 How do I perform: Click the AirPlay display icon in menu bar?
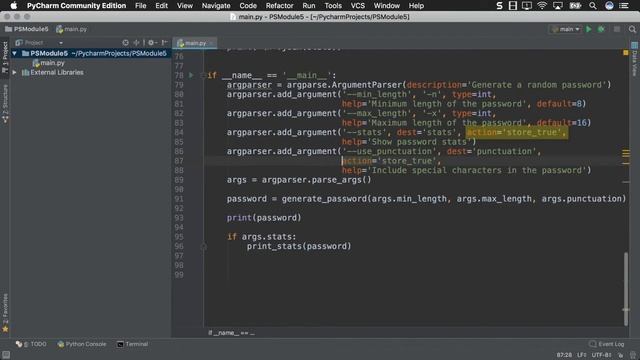coord(557,6)
